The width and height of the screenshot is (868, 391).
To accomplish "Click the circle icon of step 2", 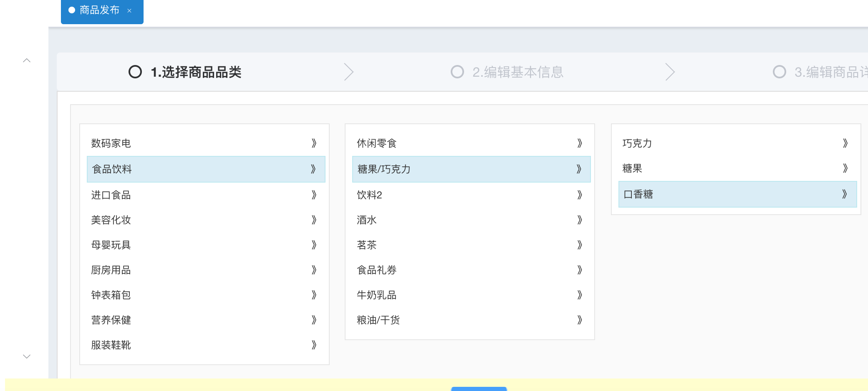I will 457,72.
